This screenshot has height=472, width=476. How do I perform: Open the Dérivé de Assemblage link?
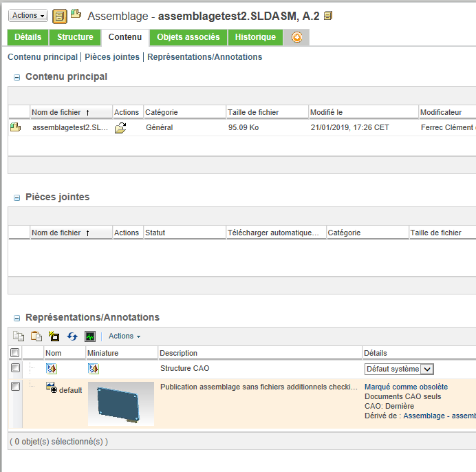point(440,416)
